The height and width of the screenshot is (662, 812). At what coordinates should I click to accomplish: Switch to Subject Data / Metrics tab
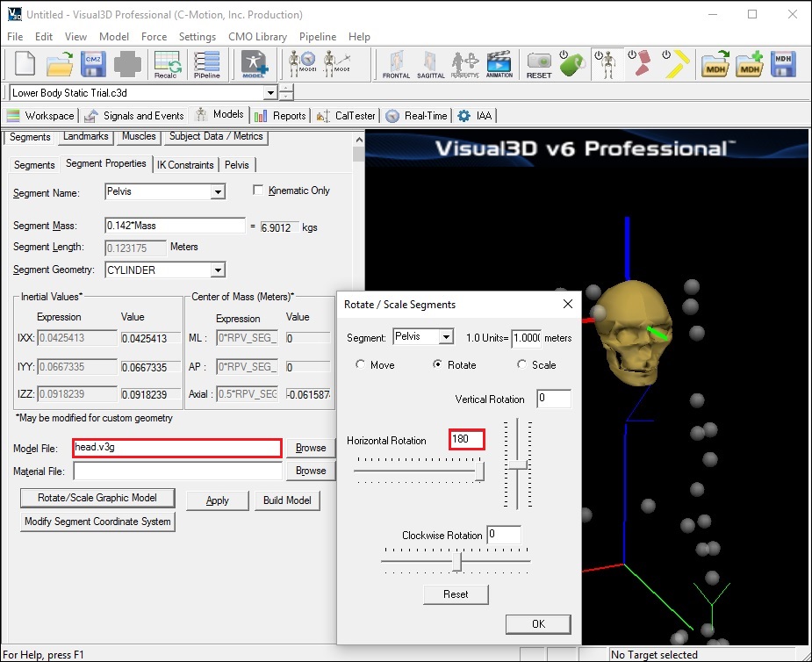click(216, 136)
